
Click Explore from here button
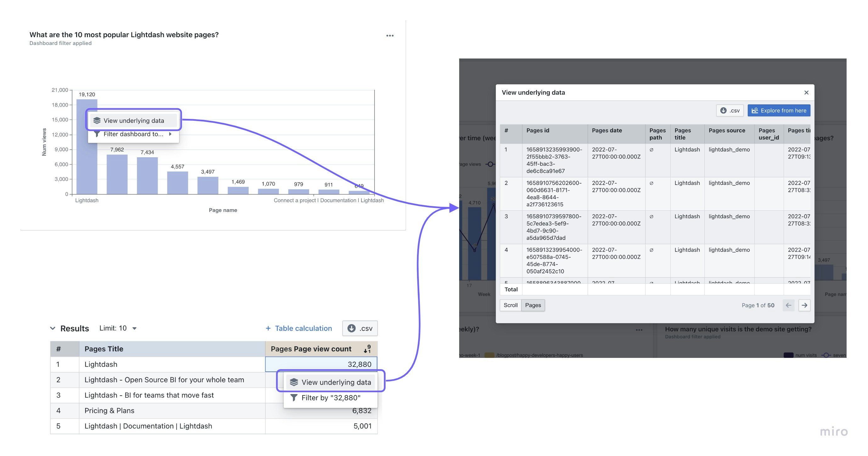pos(779,110)
